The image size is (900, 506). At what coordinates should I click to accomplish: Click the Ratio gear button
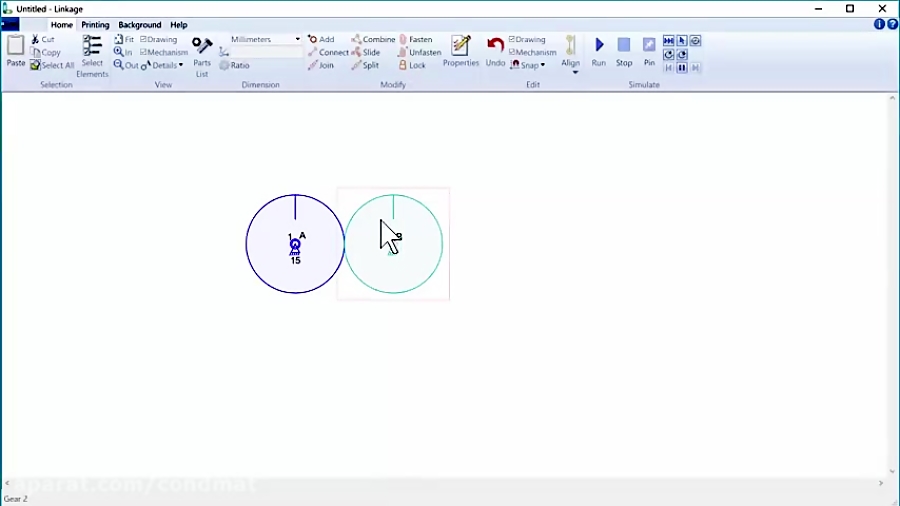pos(234,65)
